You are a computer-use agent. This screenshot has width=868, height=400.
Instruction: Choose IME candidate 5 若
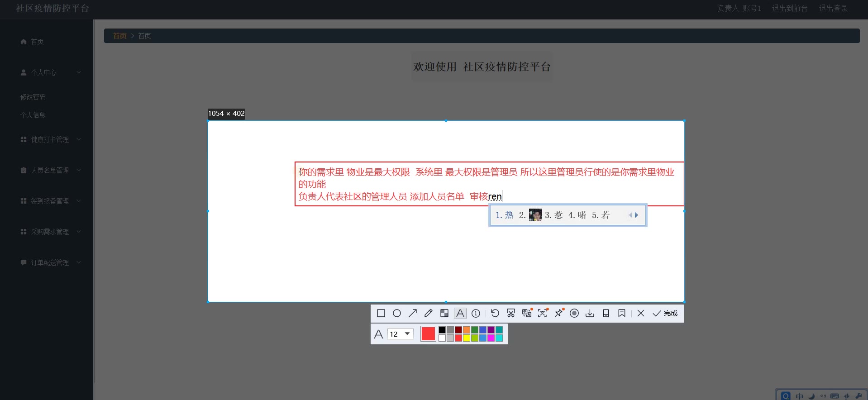[601, 215]
